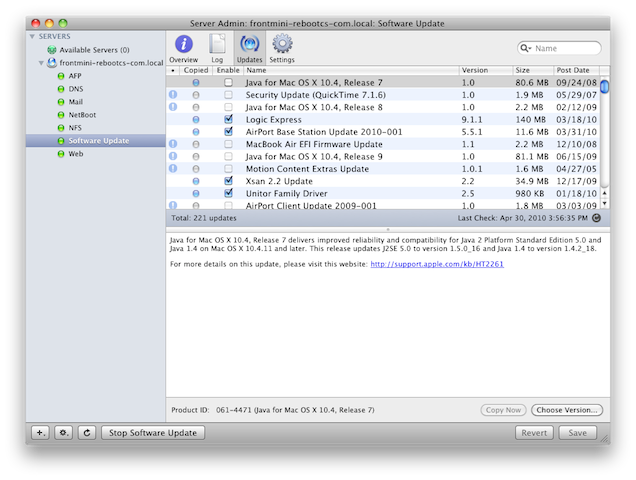636x480 pixels.
Task: Disable the Logic Express update checkbox
Action: point(229,119)
